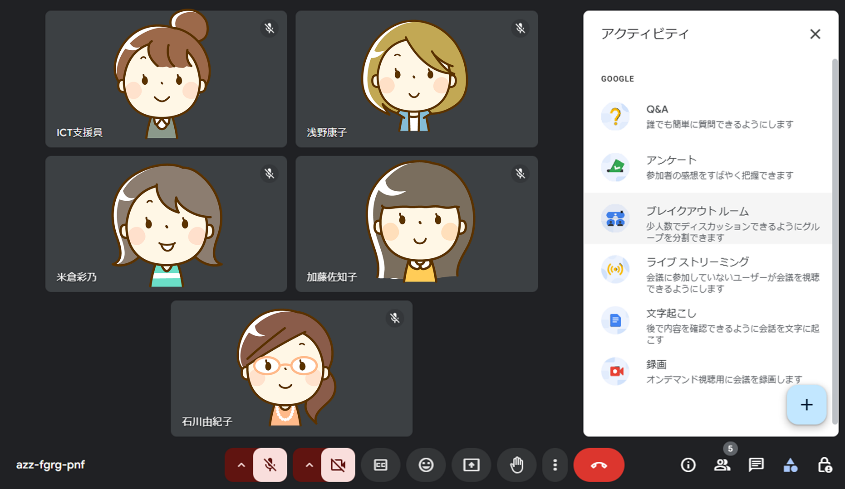Open host controls lock icon

point(825,465)
